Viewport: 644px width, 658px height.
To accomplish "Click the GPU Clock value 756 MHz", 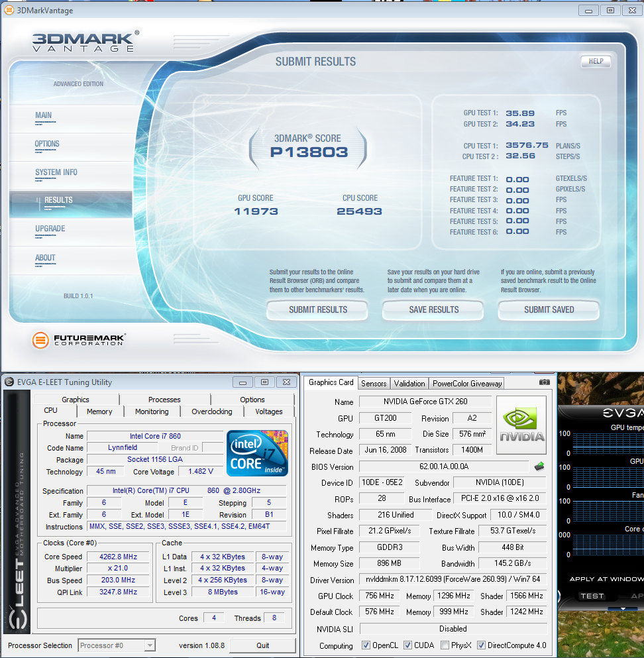I will point(380,596).
